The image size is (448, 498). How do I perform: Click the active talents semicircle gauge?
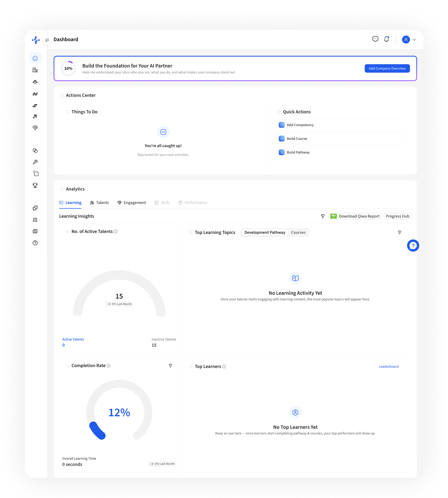tap(119, 293)
